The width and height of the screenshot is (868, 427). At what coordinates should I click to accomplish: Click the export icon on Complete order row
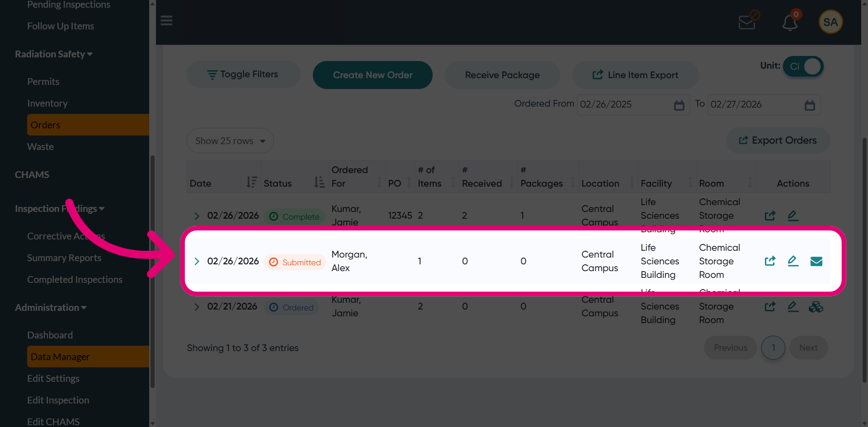770,216
